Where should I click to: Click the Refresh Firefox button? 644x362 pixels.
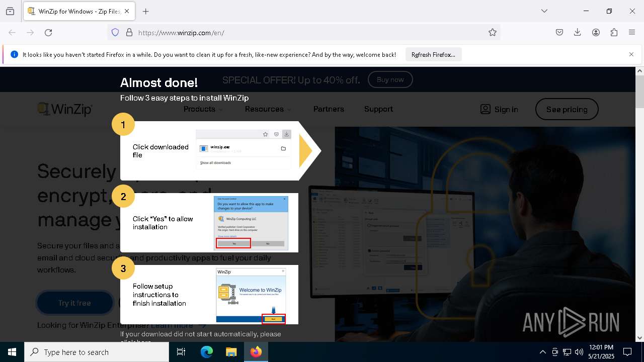[x=433, y=54]
